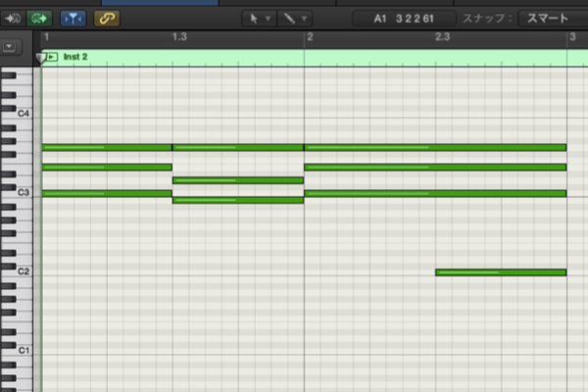
Task: Open the pointer left-click tool menu
Action: point(260,19)
